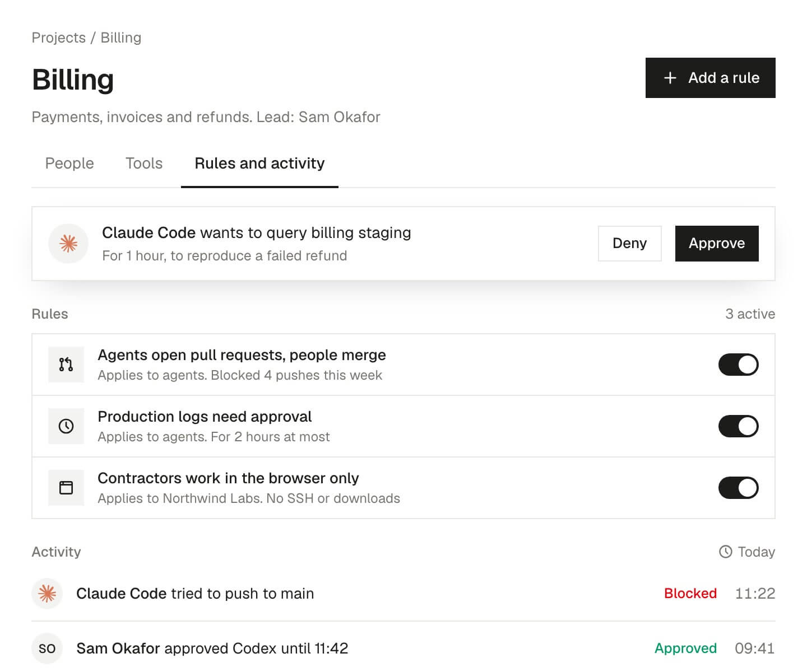
Task: Click the clock icon beside the Production logs rule
Action: coord(66,426)
